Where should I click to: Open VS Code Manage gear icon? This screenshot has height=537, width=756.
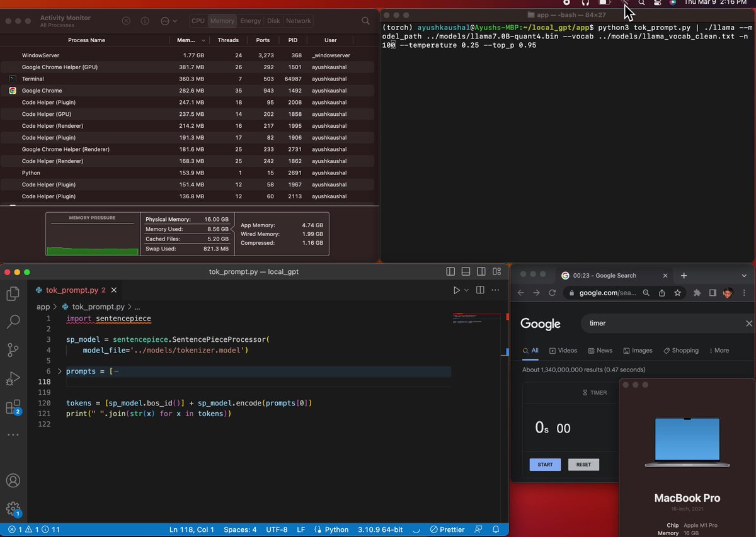pyautogui.click(x=13, y=509)
